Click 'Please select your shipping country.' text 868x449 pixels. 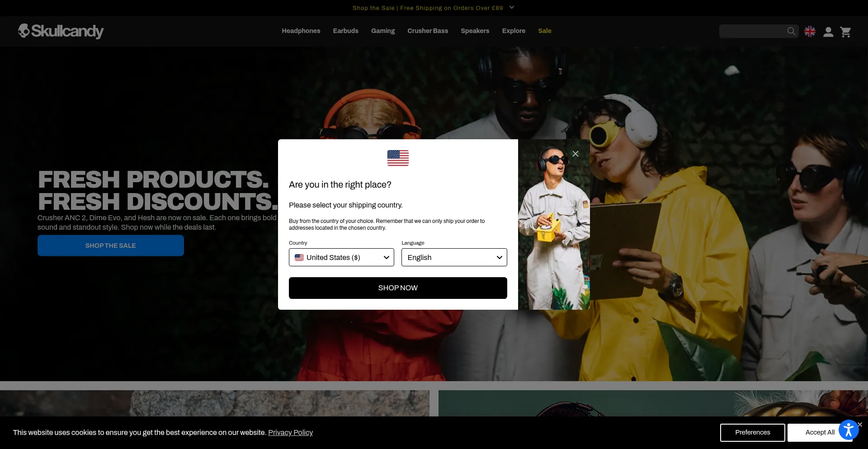(x=346, y=205)
